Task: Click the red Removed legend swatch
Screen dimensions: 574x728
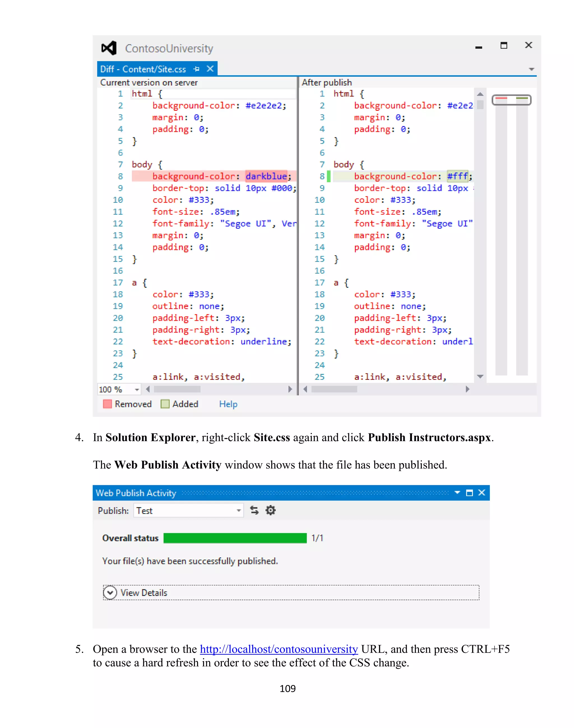Action: click(107, 404)
